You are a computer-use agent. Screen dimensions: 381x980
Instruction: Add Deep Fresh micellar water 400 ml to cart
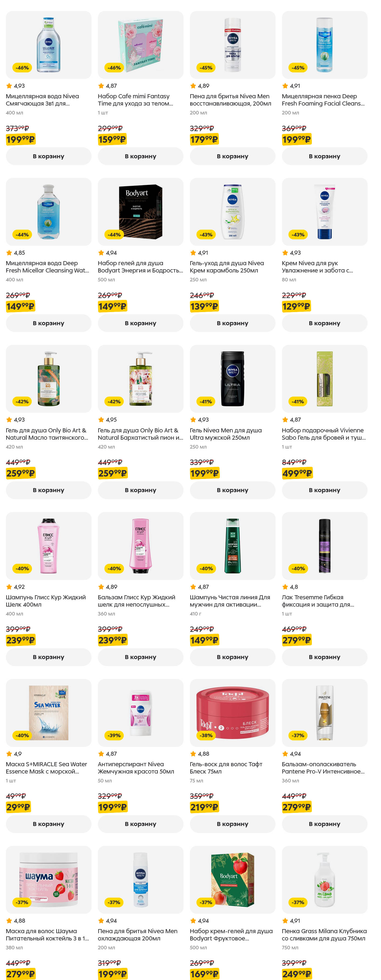(x=48, y=323)
